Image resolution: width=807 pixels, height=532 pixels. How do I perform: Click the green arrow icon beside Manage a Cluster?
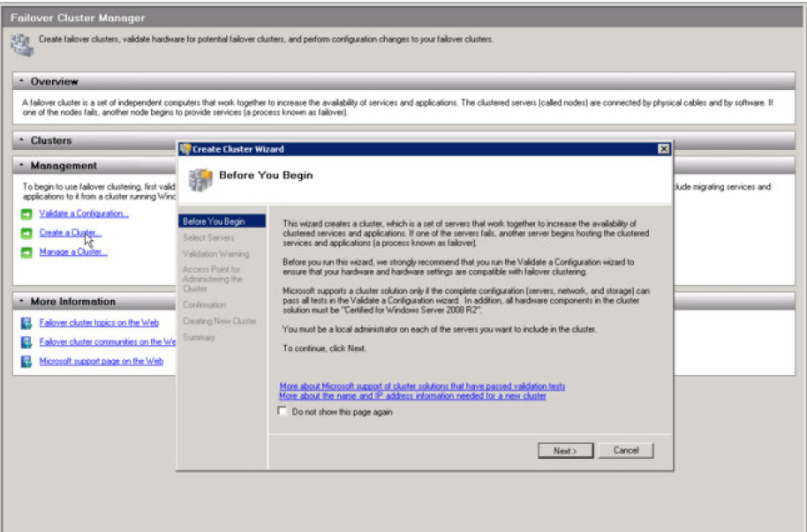[x=26, y=252]
